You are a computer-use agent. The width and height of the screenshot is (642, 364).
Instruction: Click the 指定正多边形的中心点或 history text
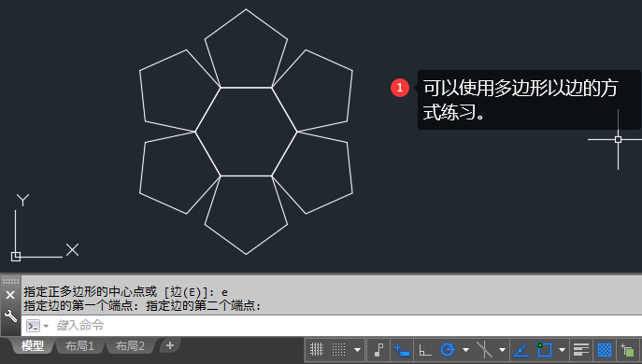point(91,292)
